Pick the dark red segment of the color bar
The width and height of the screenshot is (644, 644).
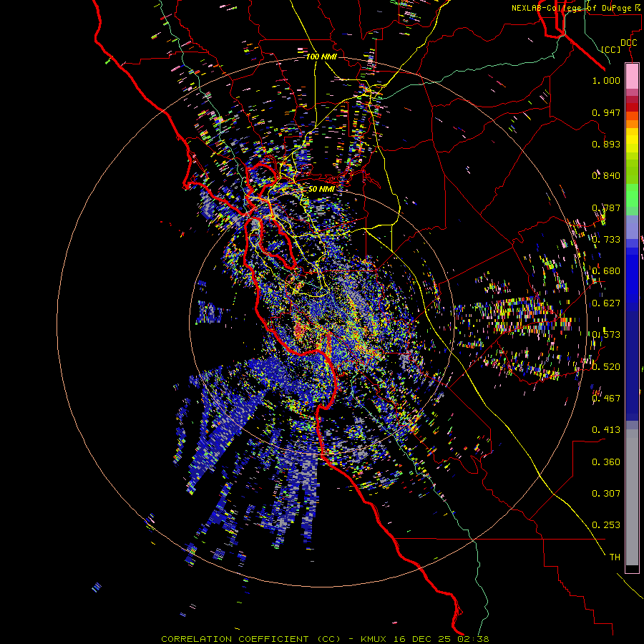(632, 107)
